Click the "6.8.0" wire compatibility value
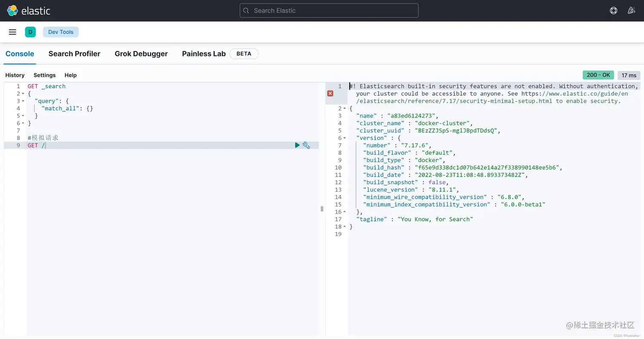644x339 pixels. (x=509, y=197)
